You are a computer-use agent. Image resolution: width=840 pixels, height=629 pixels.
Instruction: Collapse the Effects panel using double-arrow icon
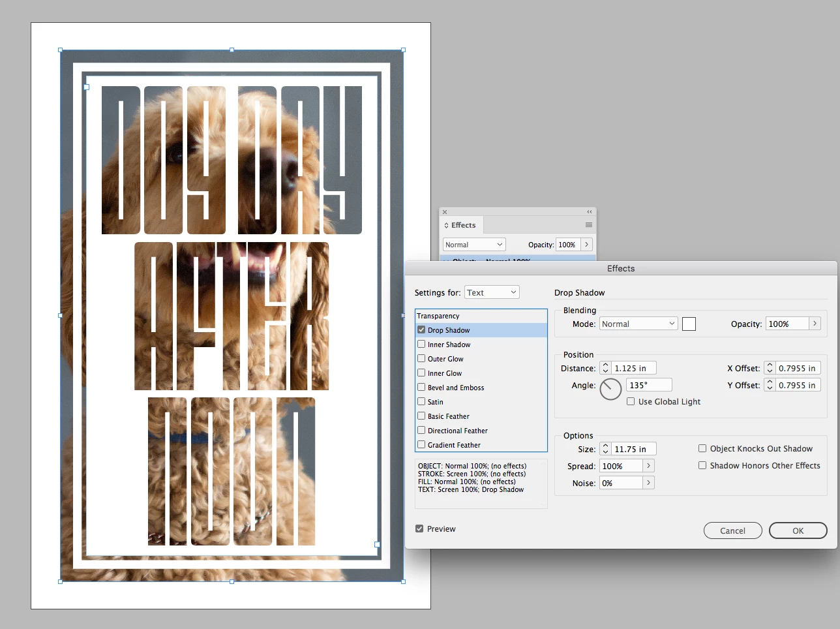[590, 212]
